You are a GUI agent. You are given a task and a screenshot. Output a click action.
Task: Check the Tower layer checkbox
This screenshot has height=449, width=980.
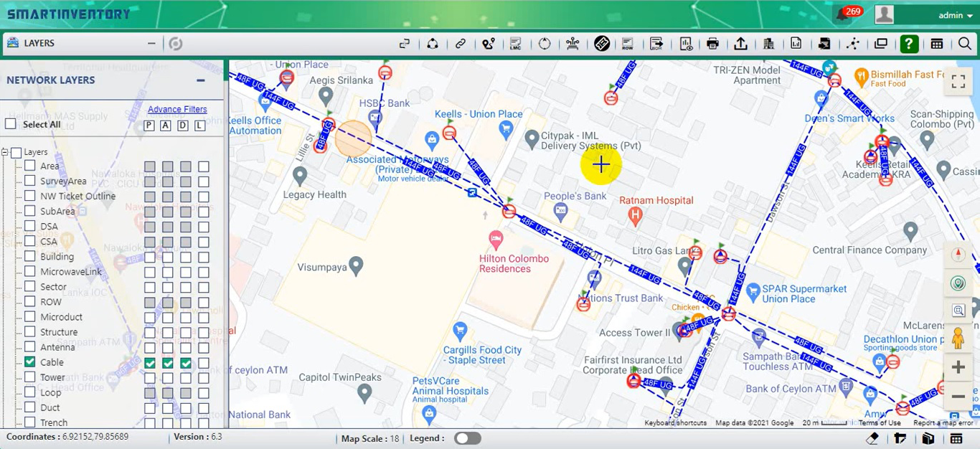click(30, 377)
